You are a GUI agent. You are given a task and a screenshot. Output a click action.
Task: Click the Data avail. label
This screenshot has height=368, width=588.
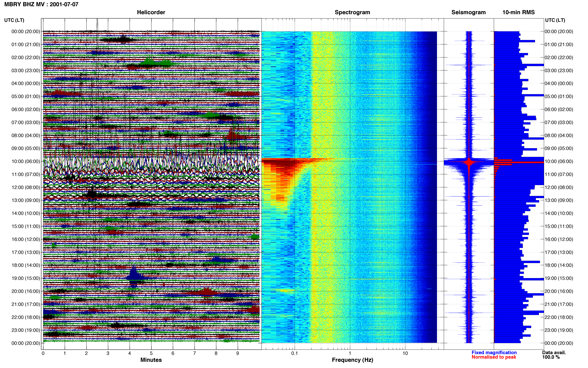click(554, 352)
